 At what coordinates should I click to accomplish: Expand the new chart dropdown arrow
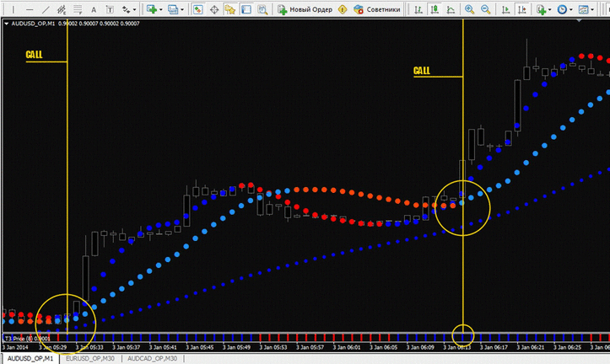pyautogui.click(x=160, y=10)
